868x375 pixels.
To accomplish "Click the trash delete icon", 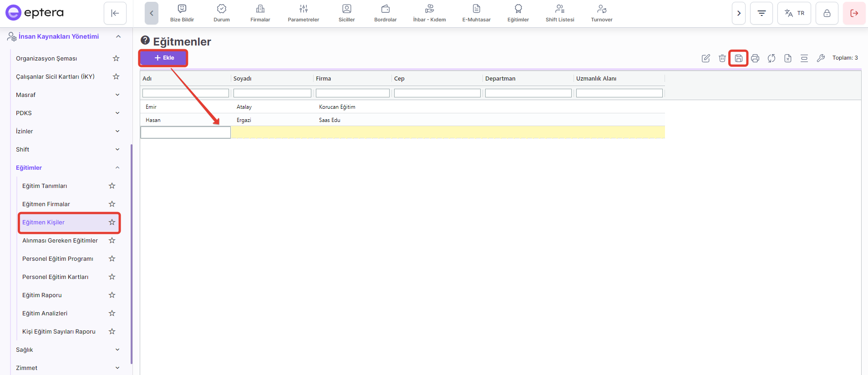I will [x=722, y=58].
